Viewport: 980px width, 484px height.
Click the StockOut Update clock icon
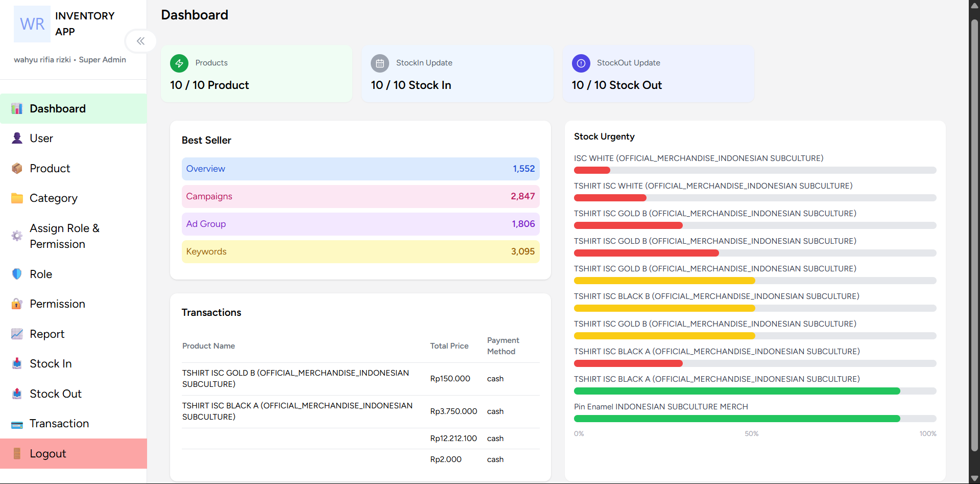581,63
